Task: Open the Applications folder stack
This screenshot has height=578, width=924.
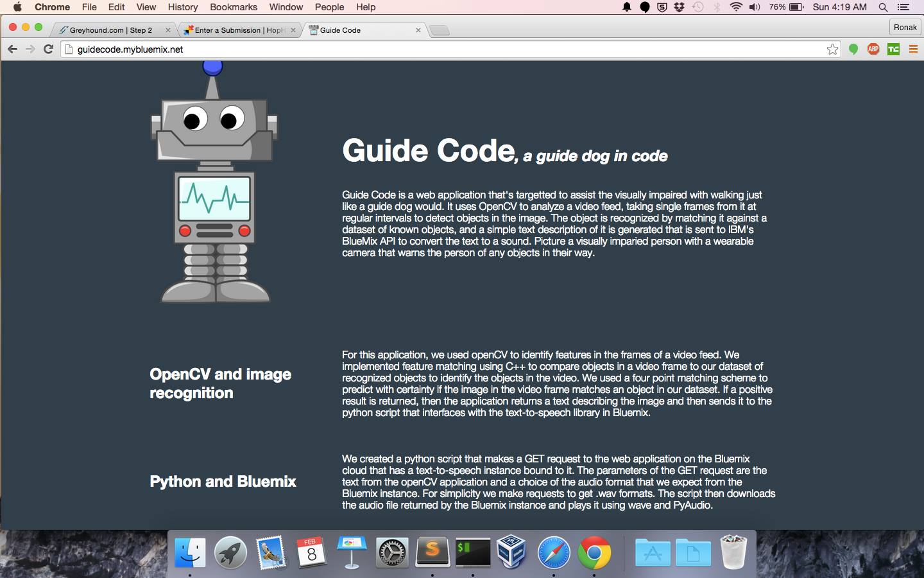Action: tap(653, 552)
